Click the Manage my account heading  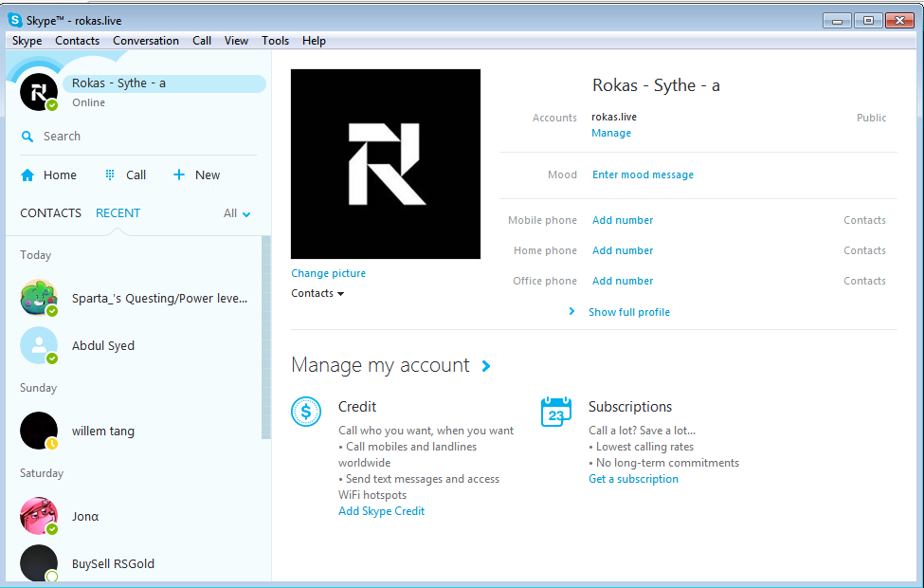tap(380, 366)
